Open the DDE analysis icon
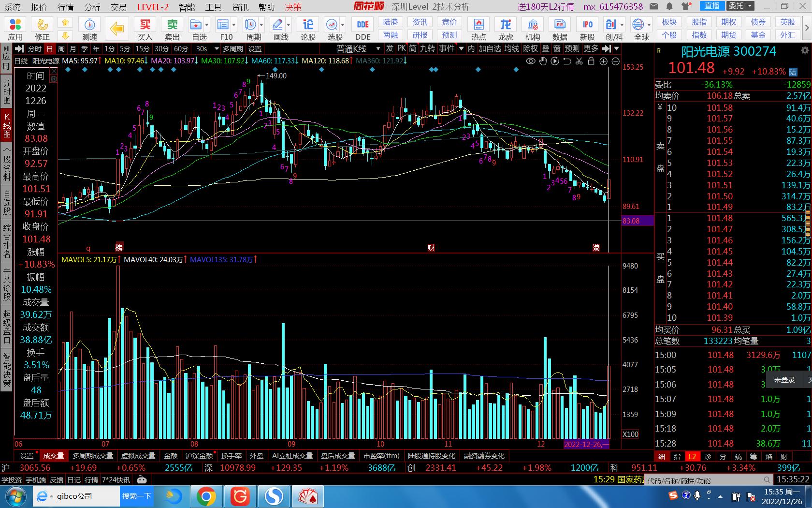The height and width of the screenshot is (508, 812). click(362, 29)
